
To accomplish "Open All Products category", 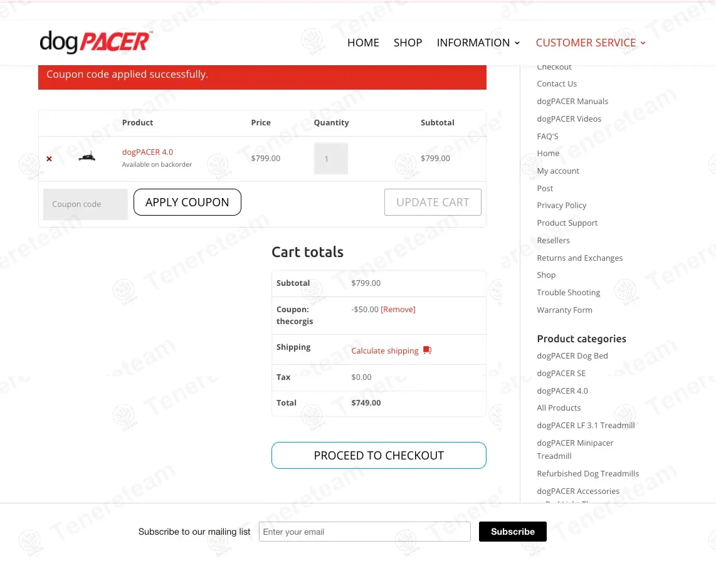I will (x=559, y=407).
